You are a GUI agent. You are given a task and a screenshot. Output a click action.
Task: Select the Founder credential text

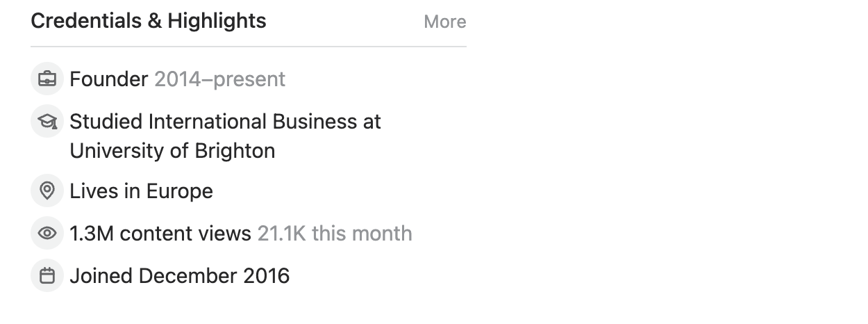108,79
